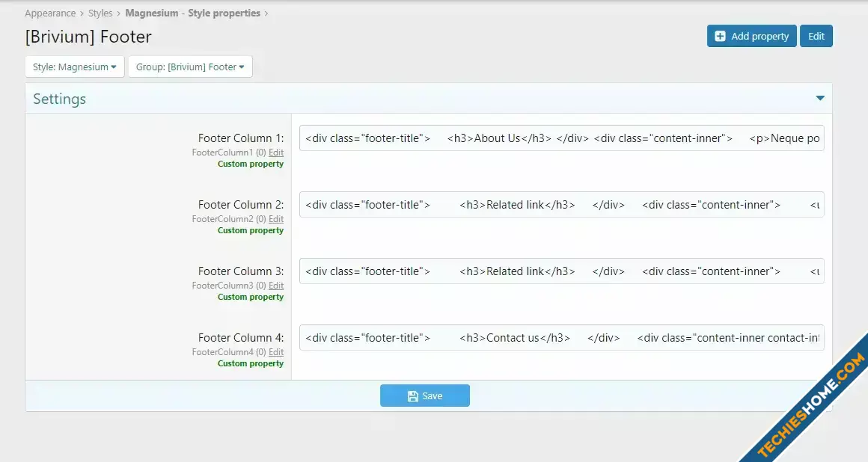868x462 pixels.
Task: Open Magnesium - Style properties breadcrumb
Action: pos(192,13)
